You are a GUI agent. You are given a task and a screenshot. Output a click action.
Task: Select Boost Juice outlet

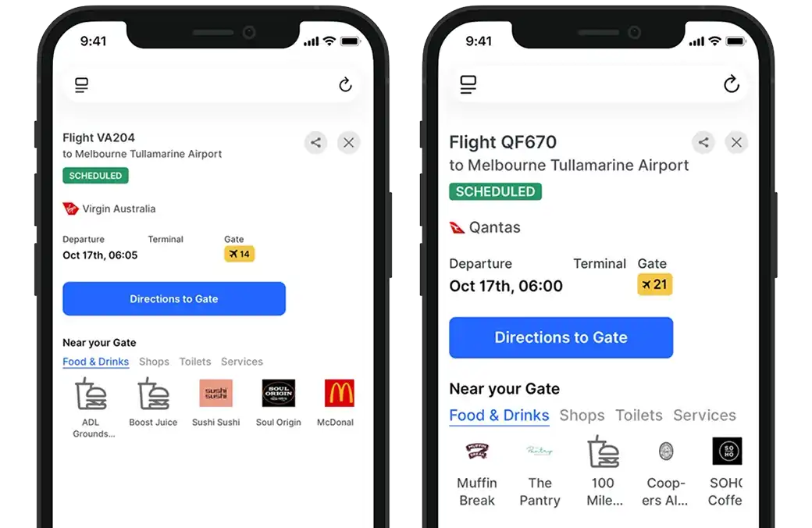point(153,402)
